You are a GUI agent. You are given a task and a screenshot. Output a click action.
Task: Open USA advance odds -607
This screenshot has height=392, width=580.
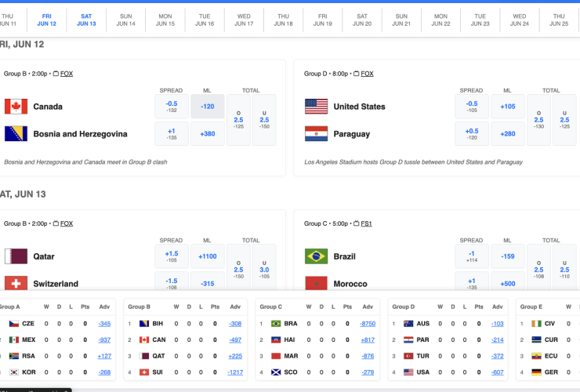pos(498,372)
